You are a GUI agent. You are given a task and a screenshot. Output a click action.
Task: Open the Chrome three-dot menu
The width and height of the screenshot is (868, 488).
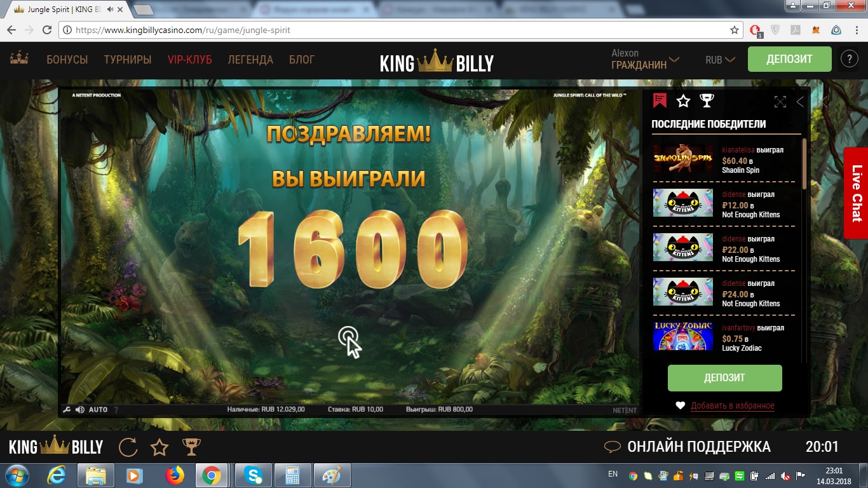point(856,30)
